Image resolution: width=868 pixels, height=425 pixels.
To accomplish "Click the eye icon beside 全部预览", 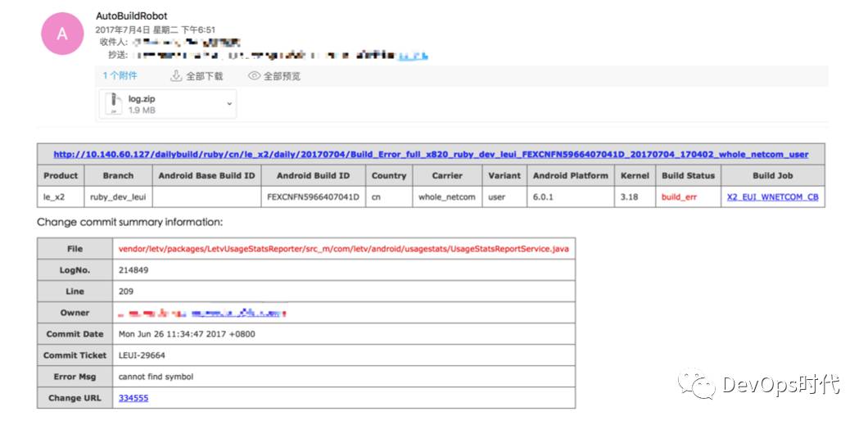I will (x=254, y=76).
